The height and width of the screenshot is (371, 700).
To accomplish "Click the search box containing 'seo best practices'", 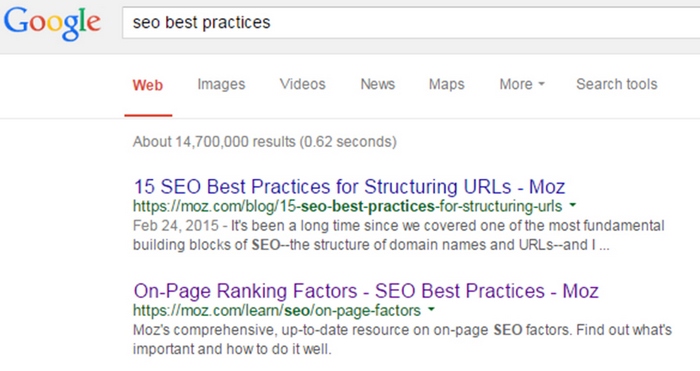I will 411,22.
